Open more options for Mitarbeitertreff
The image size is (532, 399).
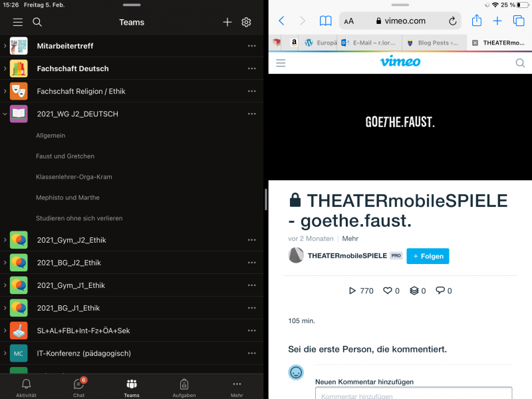tap(252, 46)
